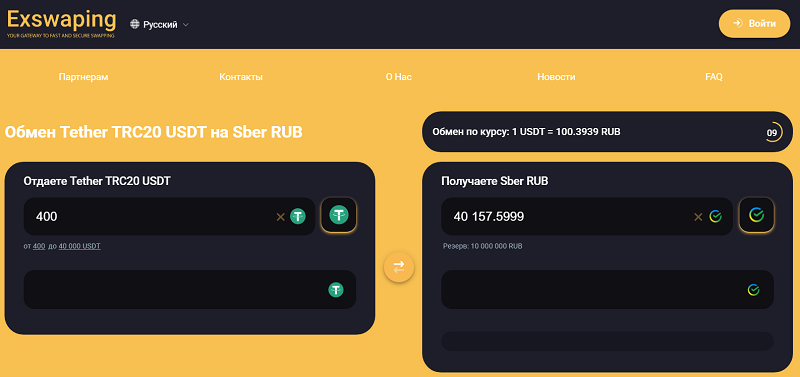Viewport: 800px width, 377px height.
Task: Click the bottom empty field in Sber panel
Action: [x=607, y=341]
